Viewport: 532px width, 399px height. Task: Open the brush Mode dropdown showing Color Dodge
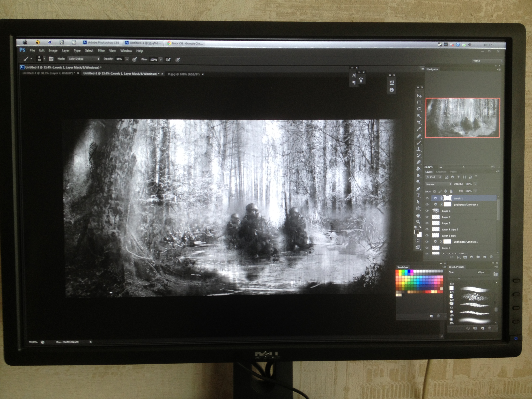tap(83, 59)
